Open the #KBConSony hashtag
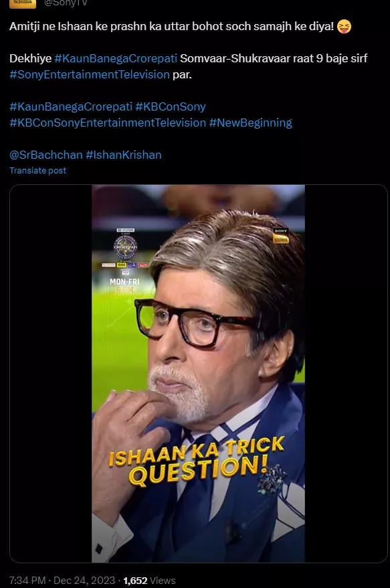This screenshot has width=390, height=588. pyautogui.click(x=171, y=106)
